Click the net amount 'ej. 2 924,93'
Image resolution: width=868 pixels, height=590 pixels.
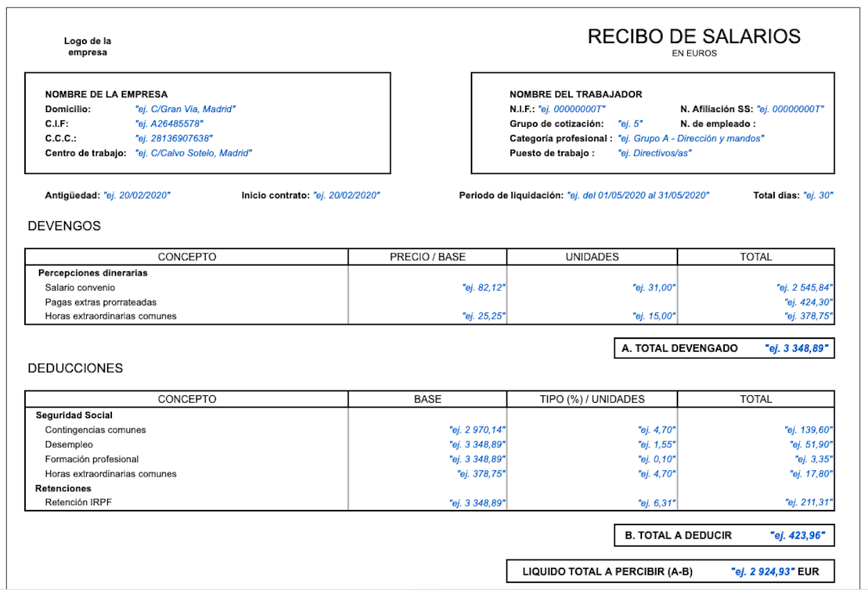pos(764,572)
